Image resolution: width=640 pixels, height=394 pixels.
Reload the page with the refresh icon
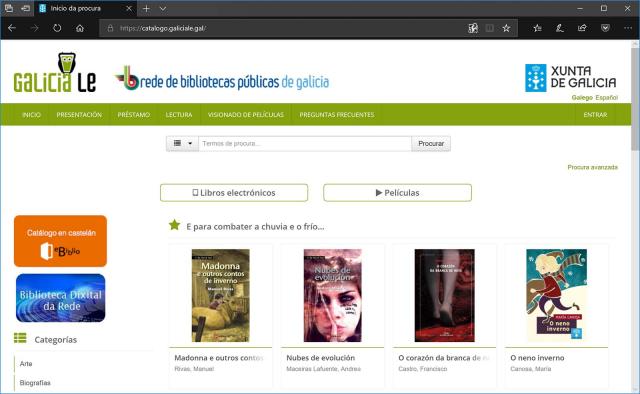tap(57, 28)
